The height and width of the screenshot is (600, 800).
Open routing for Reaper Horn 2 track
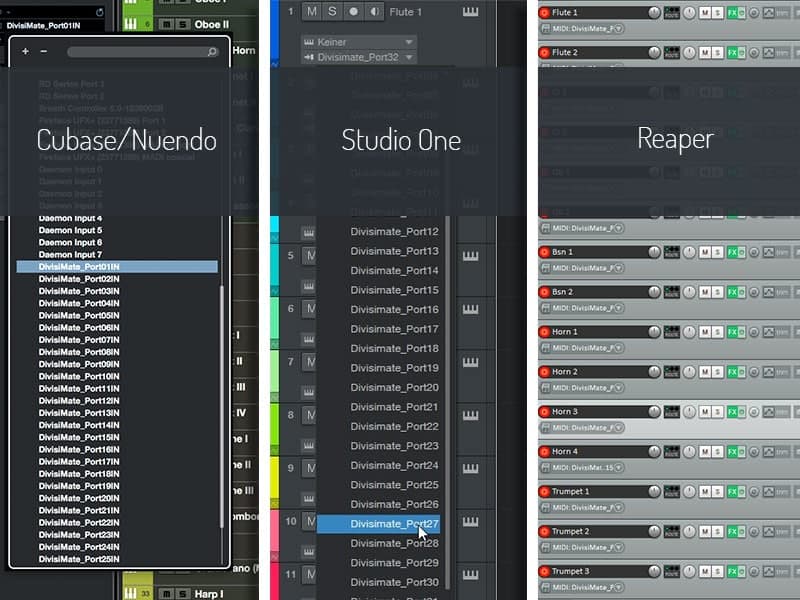pyautogui.click(x=671, y=371)
